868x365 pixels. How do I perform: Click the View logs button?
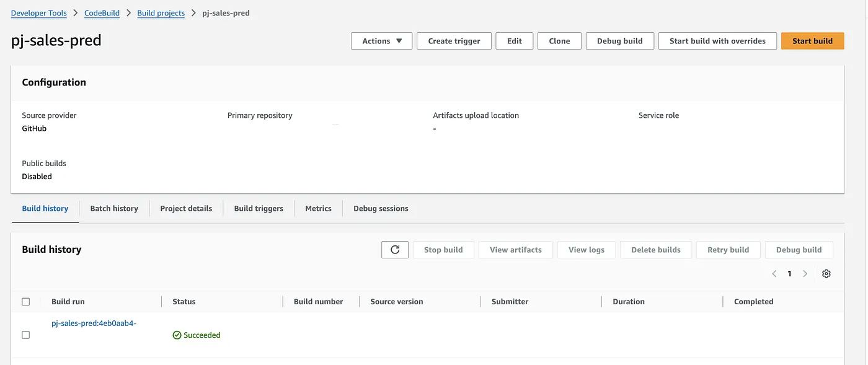click(x=587, y=250)
